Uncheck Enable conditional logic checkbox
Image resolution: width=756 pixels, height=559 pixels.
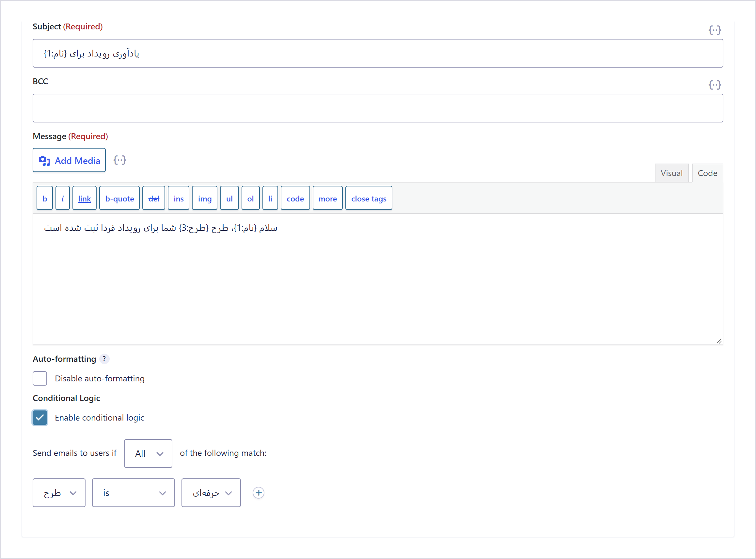(40, 418)
